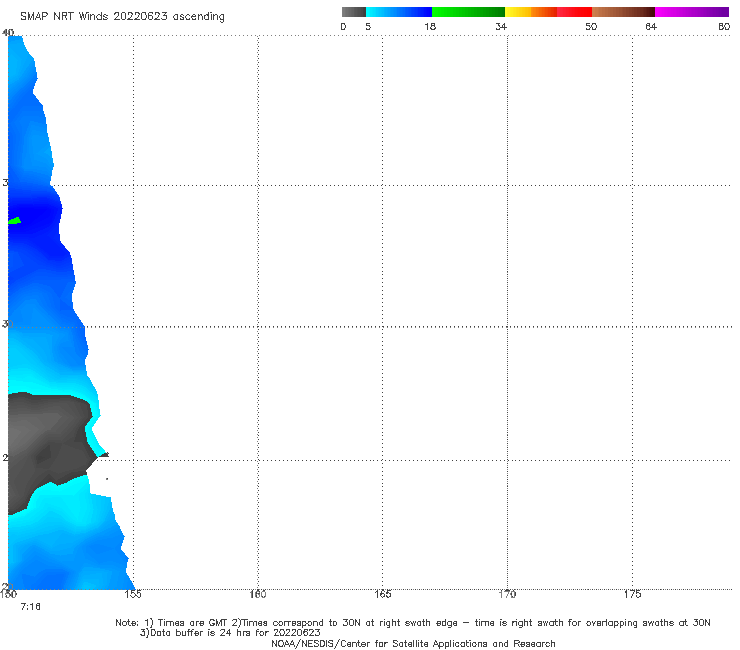
Task: Click the swath time stamp '7:16'
Action: point(30,607)
